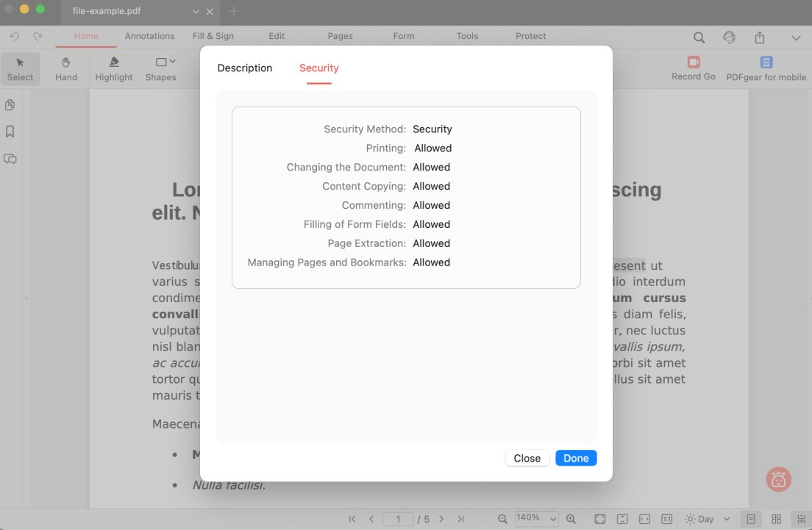The image size is (812, 530).
Task: Choose the Select cursor tool
Action: coord(20,69)
